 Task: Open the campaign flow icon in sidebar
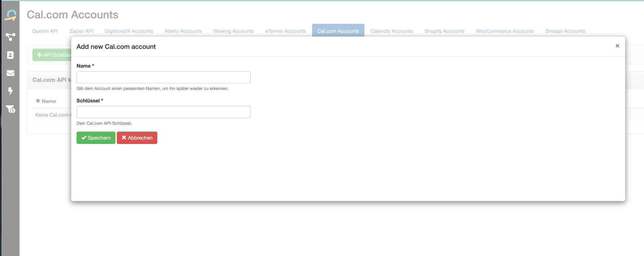click(x=10, y=37)
